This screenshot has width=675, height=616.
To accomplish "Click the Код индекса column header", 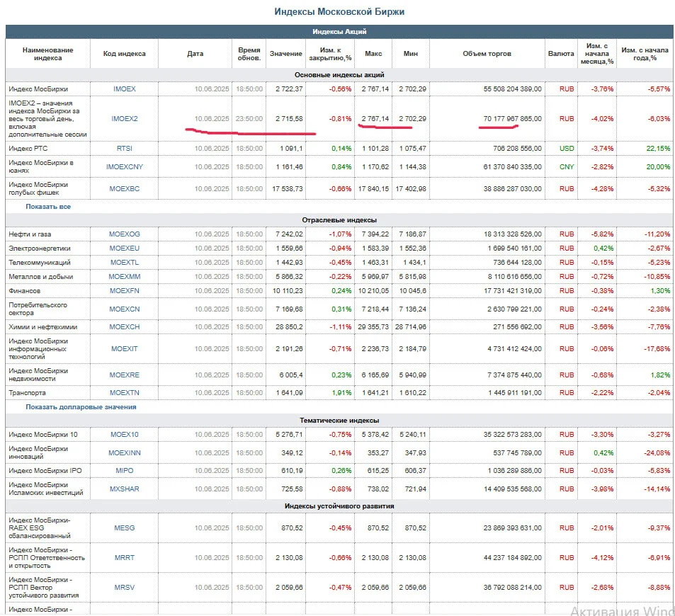I will [125, 53].
